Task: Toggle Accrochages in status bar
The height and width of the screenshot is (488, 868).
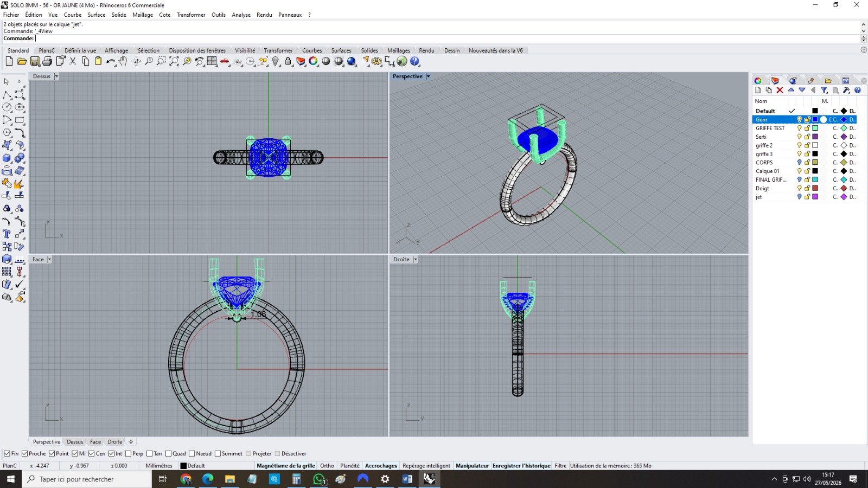Action: pos(381,466)
